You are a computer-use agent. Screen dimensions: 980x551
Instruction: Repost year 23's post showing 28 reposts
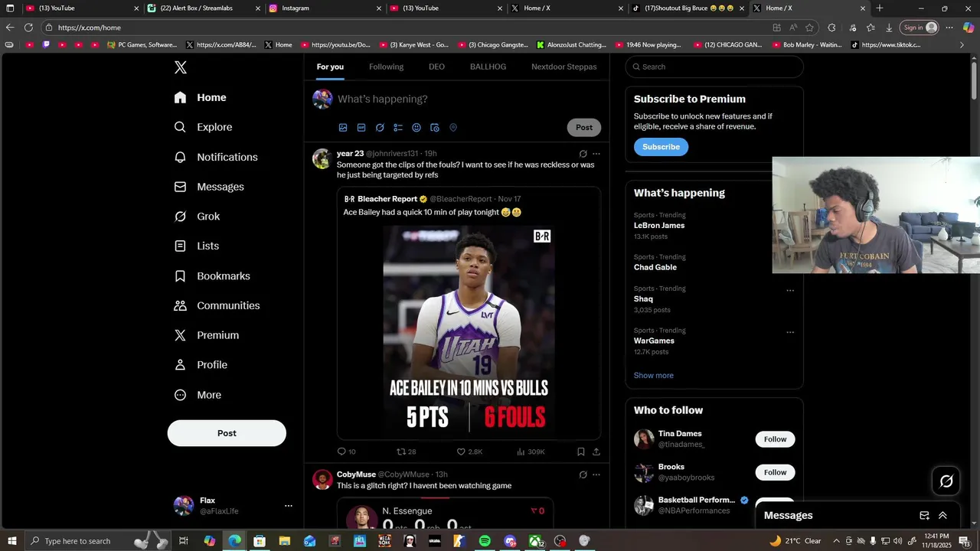coord(407,452)
